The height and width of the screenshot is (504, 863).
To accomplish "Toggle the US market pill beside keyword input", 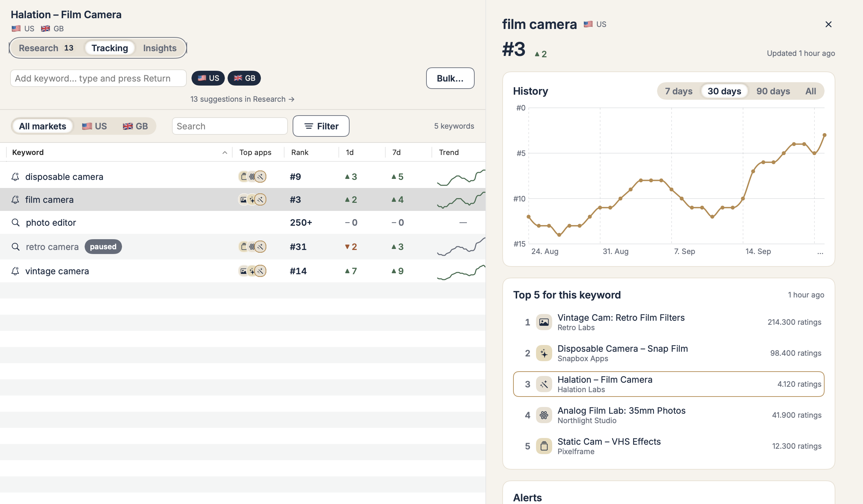I will point(208,78).
